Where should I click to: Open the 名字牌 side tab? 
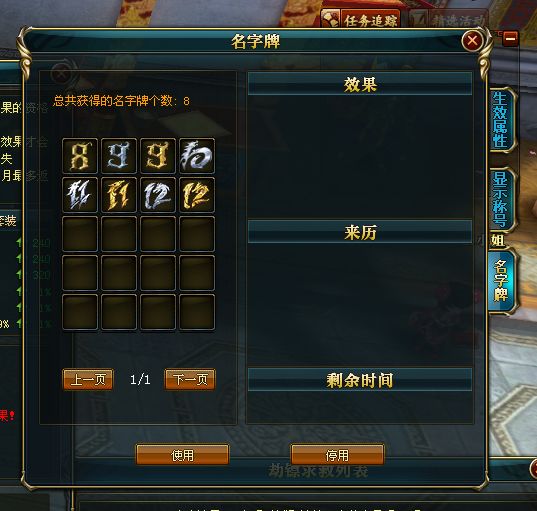(x=501, y=281)
